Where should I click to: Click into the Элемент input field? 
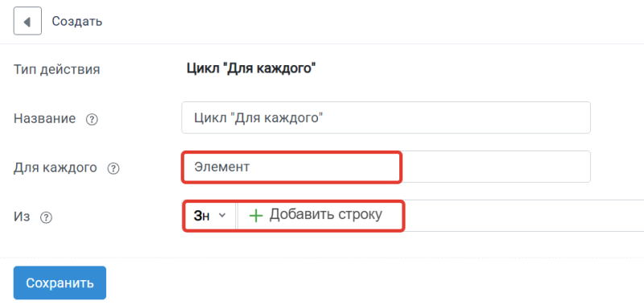(386, 167)
